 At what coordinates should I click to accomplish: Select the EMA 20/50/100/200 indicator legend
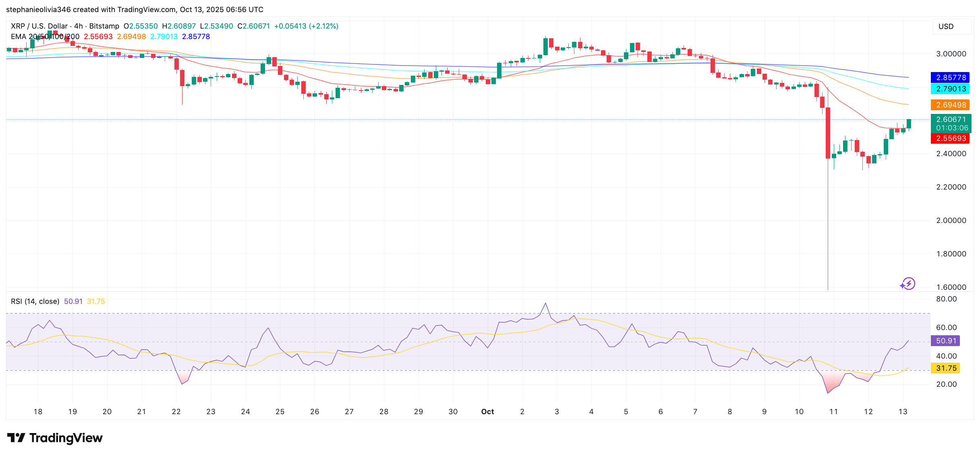[45, 37]
